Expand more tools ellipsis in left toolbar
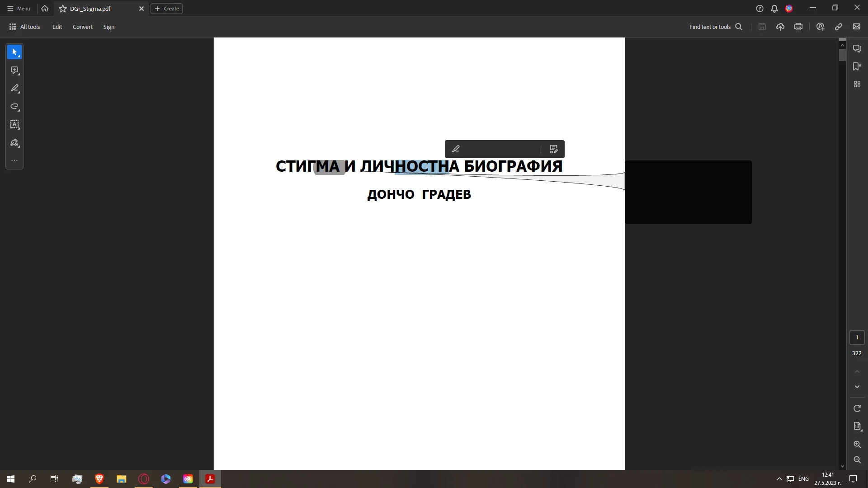 [14, 160]
